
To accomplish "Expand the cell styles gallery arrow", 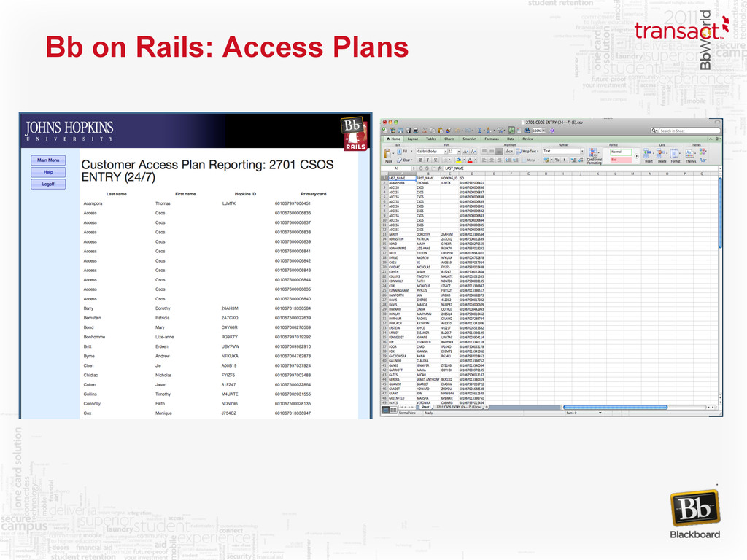I will (x=636, y=156).
